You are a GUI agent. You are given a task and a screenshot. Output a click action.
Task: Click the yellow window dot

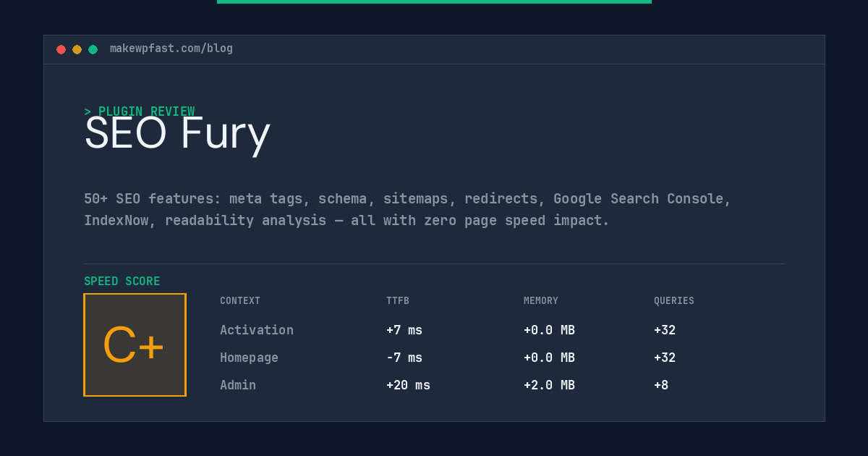(x=77, y=49)
